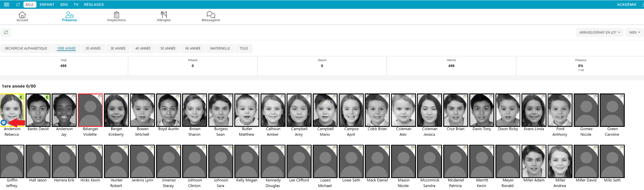The width and height of the screenshot is (644, 190).
Task: Select the MATERNELLE tab
Action: tap(220, 48)
